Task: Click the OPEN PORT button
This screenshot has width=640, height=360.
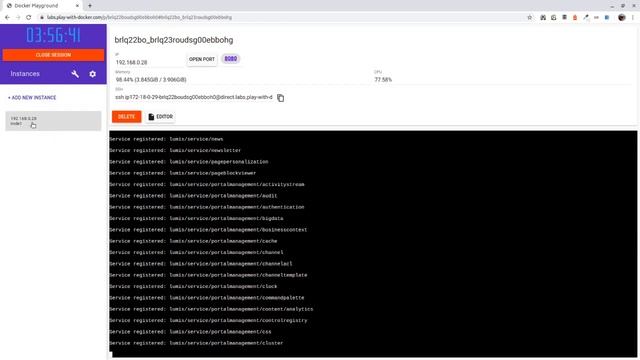Action: 202,59
